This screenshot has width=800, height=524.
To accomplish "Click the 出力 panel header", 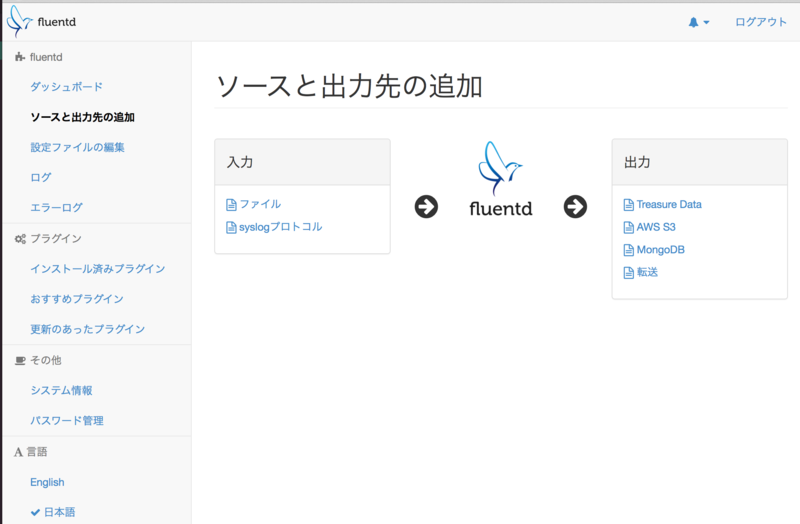I will [699, 162].
